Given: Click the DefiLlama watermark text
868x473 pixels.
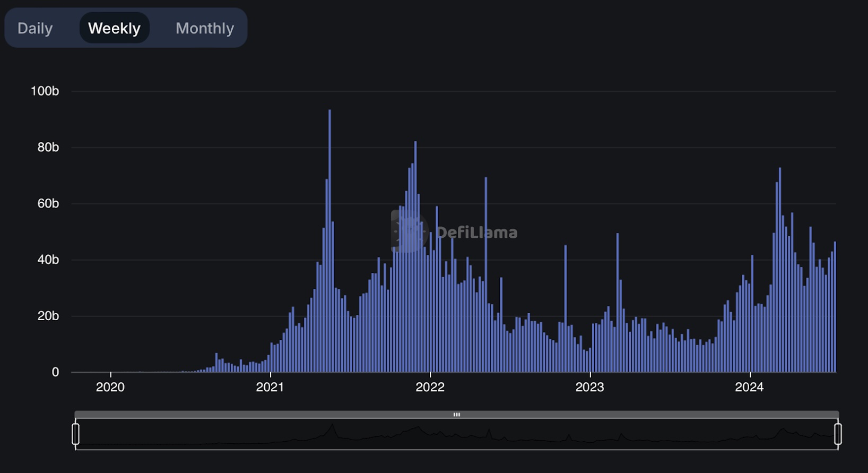Looking at the screenshot, I should [476, 233].
